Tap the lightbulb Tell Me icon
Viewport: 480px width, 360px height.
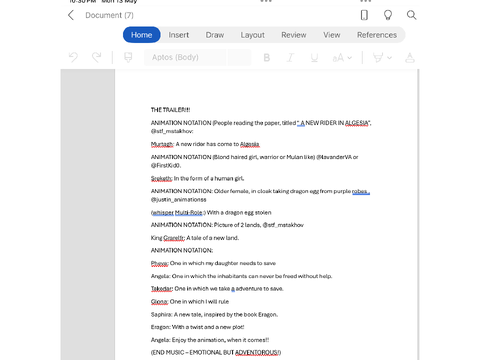coord(388,15)
